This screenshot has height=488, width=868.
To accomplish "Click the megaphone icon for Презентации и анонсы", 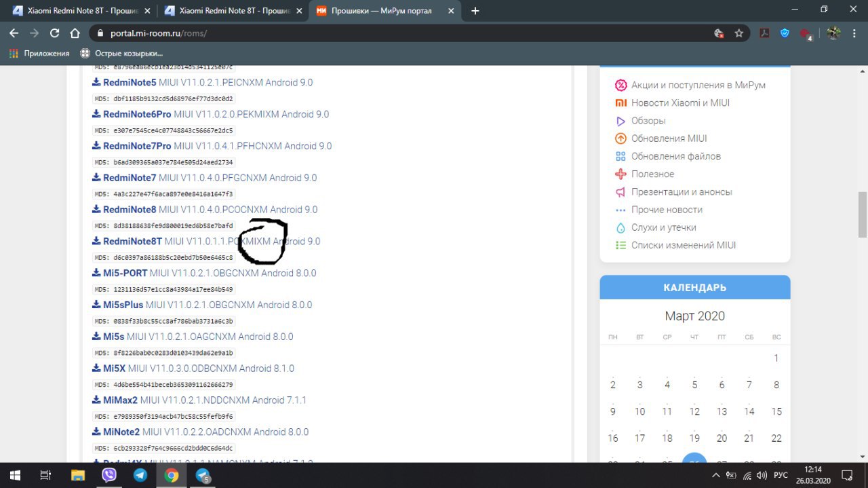I will click(x=620, y=192).
